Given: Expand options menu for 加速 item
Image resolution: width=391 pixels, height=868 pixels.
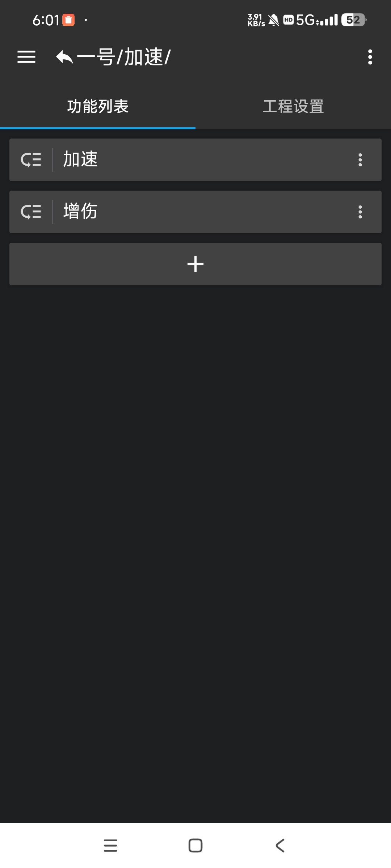Looking at the screenshot, I should coord(360,160).
